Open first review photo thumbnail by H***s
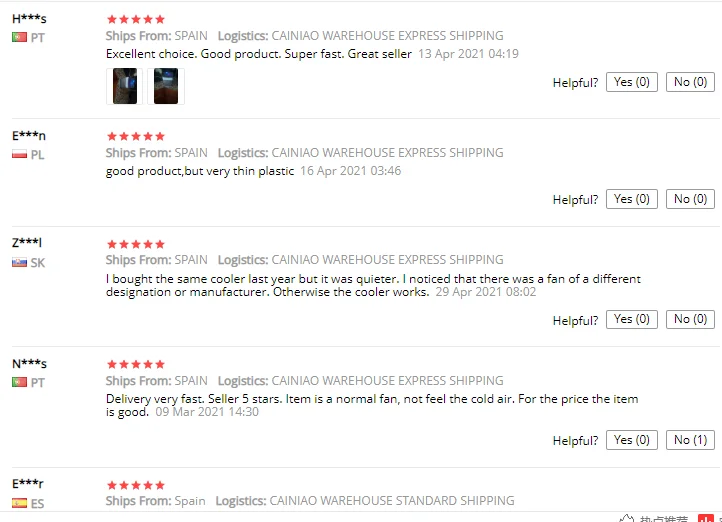 pos(125,86)
